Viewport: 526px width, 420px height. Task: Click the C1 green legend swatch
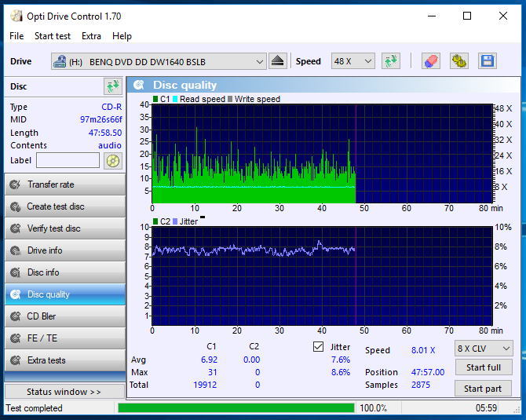[155, 99]
